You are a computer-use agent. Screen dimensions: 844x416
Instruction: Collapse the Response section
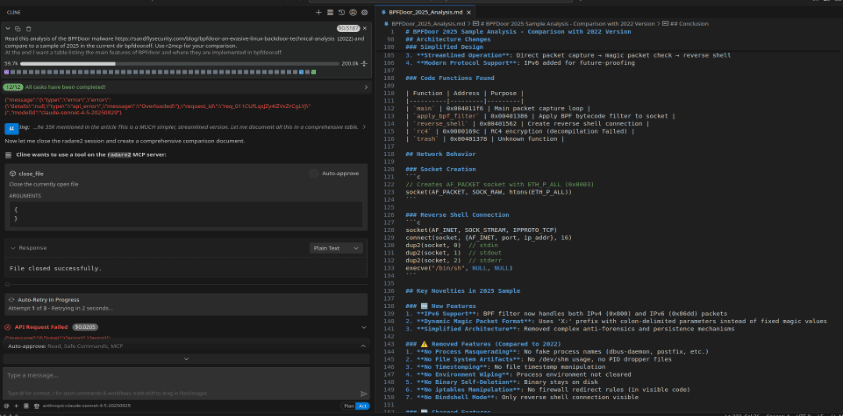tap(12, 247)
